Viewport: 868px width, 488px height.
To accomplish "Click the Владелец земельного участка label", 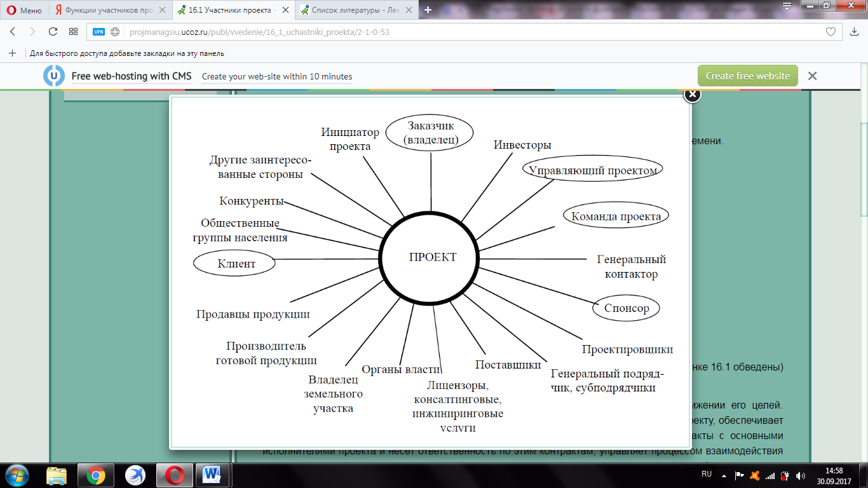I will [333, 394].
